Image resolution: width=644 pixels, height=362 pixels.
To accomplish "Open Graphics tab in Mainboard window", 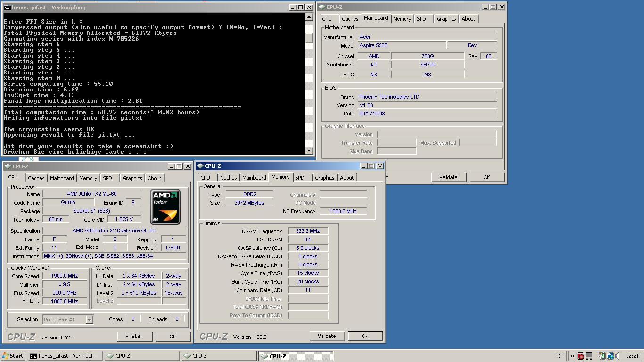I will click(x=446, y=19).
